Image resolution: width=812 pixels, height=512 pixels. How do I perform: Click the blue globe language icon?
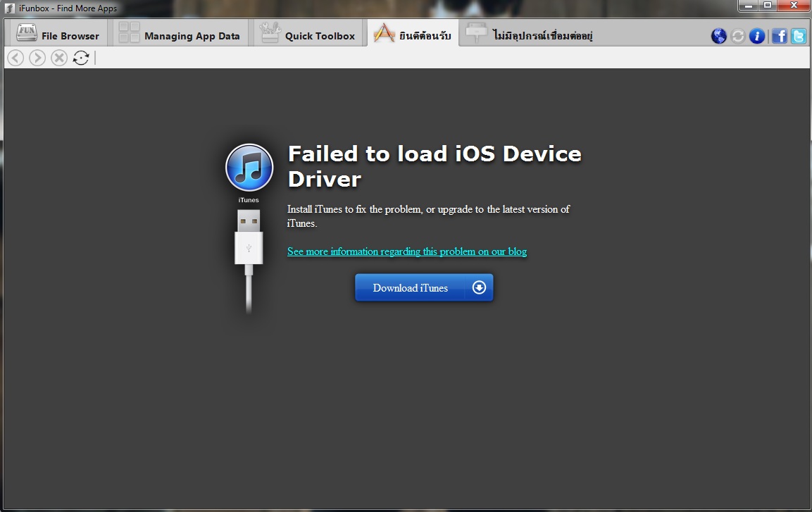(x=719, y=36)
